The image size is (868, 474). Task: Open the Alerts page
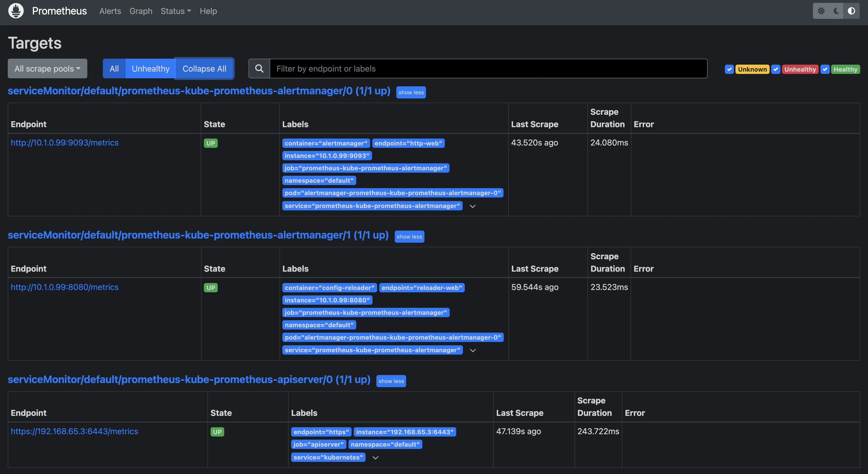pos(110,11)
